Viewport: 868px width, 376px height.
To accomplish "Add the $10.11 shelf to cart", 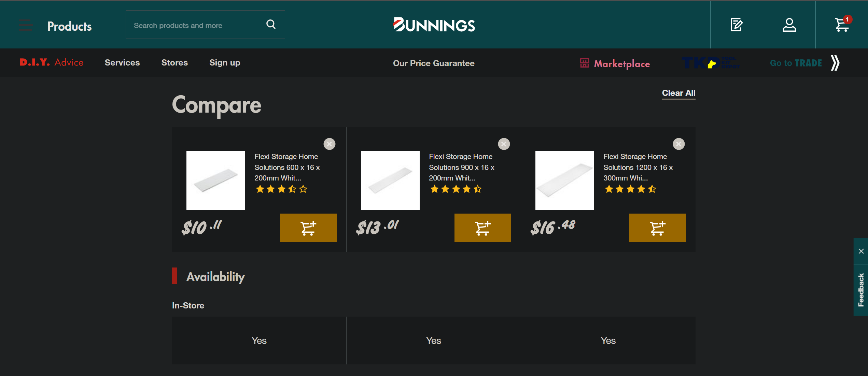I will pyautogui.click(x=308, y=228).
